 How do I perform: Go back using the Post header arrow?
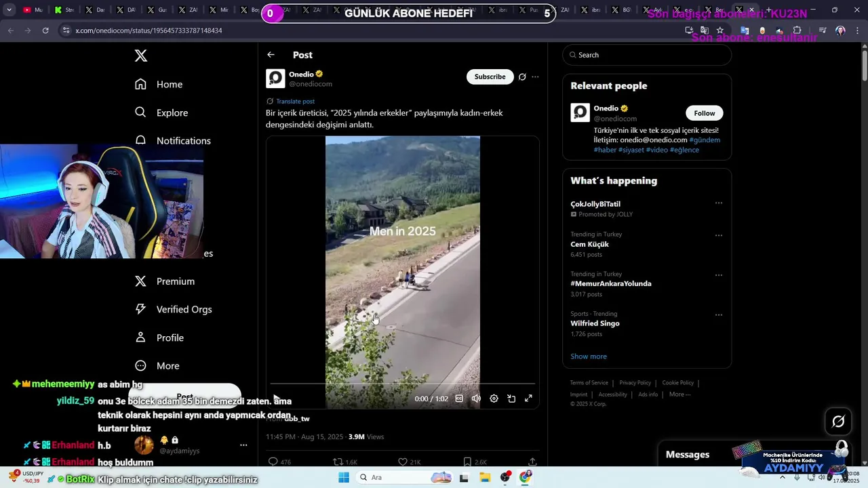(271, 55)
